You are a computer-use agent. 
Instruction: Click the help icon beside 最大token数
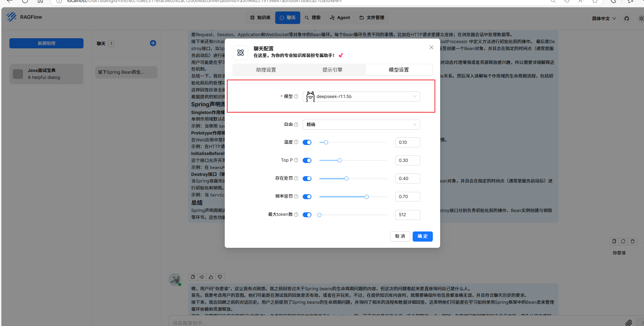296,214
